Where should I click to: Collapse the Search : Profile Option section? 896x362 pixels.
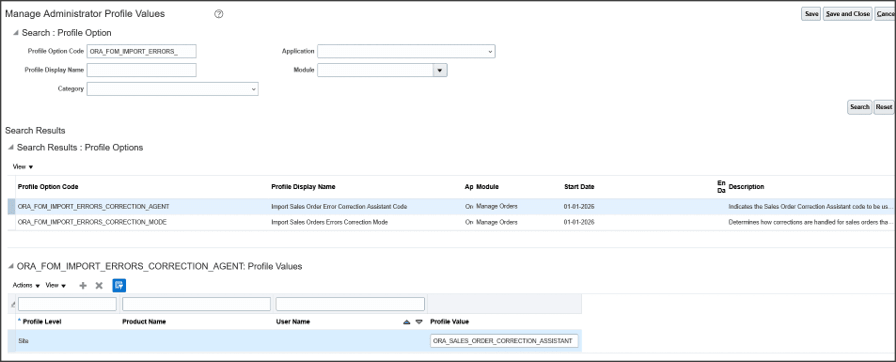tap(15, 33)
